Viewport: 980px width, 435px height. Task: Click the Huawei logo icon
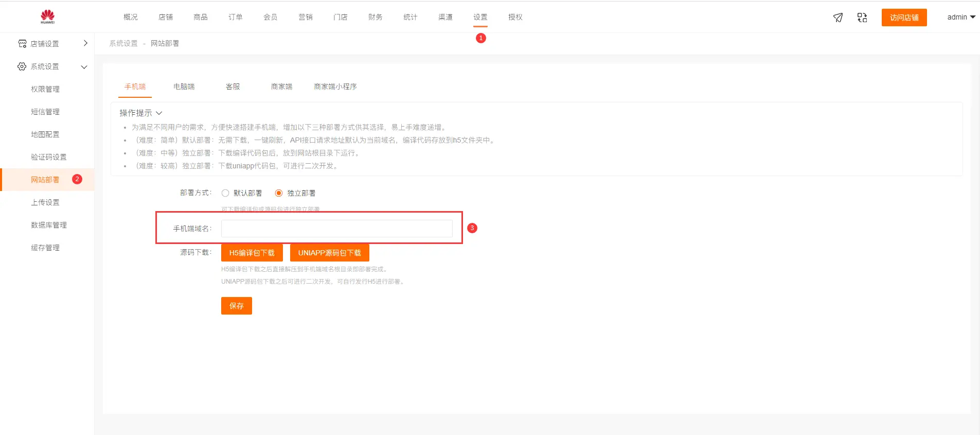pos(47,16)
